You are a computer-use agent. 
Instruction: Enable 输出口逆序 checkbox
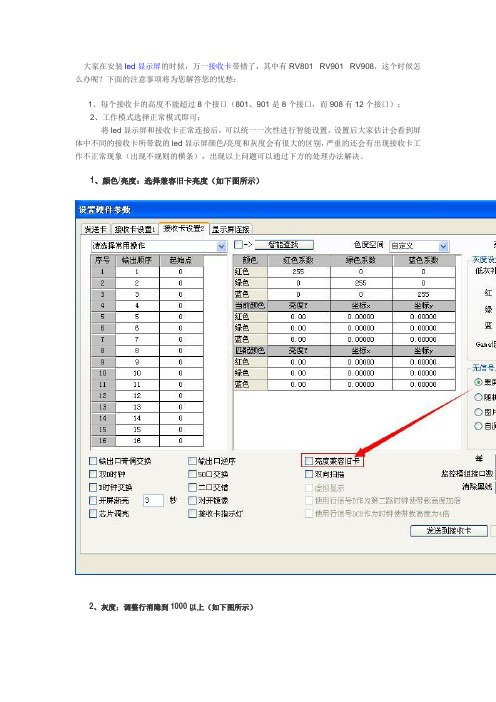click(x=192, y=461)
